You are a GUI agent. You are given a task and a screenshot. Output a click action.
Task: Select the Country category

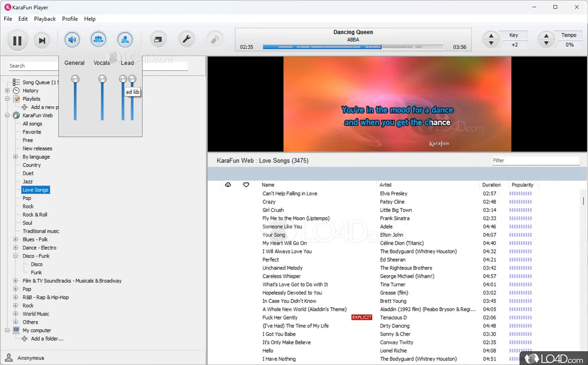[x=32, y=165]
